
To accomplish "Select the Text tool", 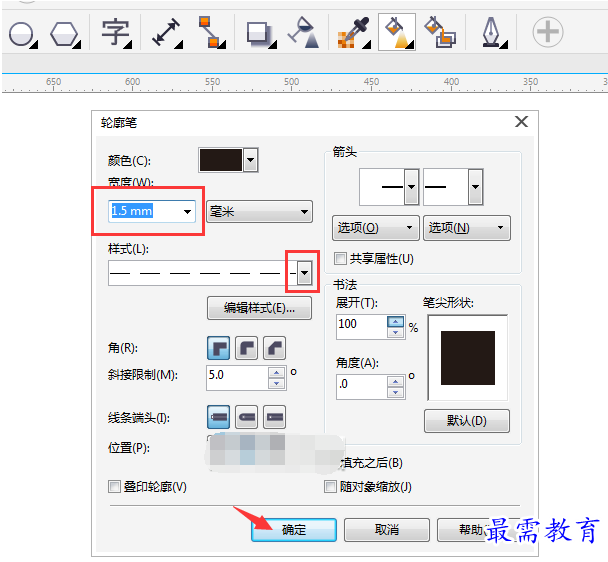I will pyautogui.click(x=115, y=33).
